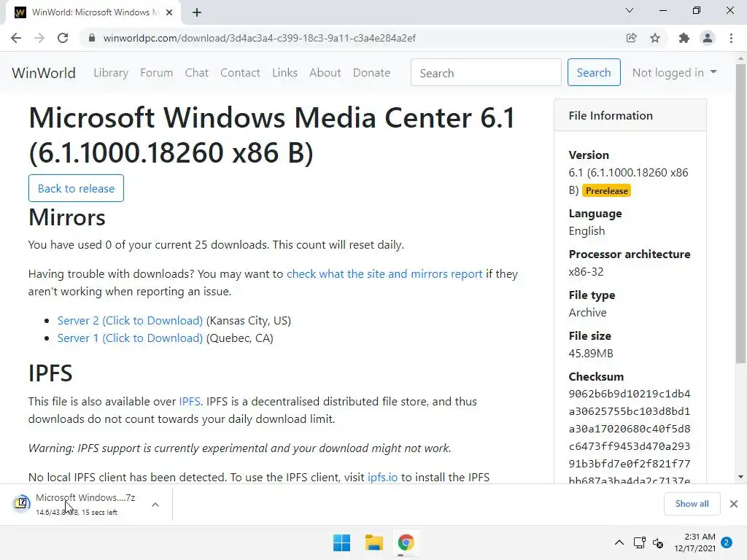This screenshot has width=747, height=560.
Task: Click the x86-32 architecture value
Action: (586, 271)
